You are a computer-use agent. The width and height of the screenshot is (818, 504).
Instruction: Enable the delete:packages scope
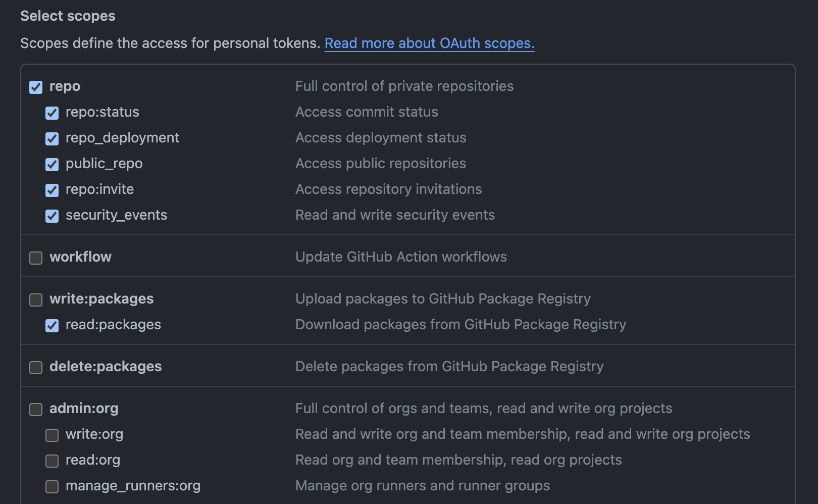[x=36, y=368]
